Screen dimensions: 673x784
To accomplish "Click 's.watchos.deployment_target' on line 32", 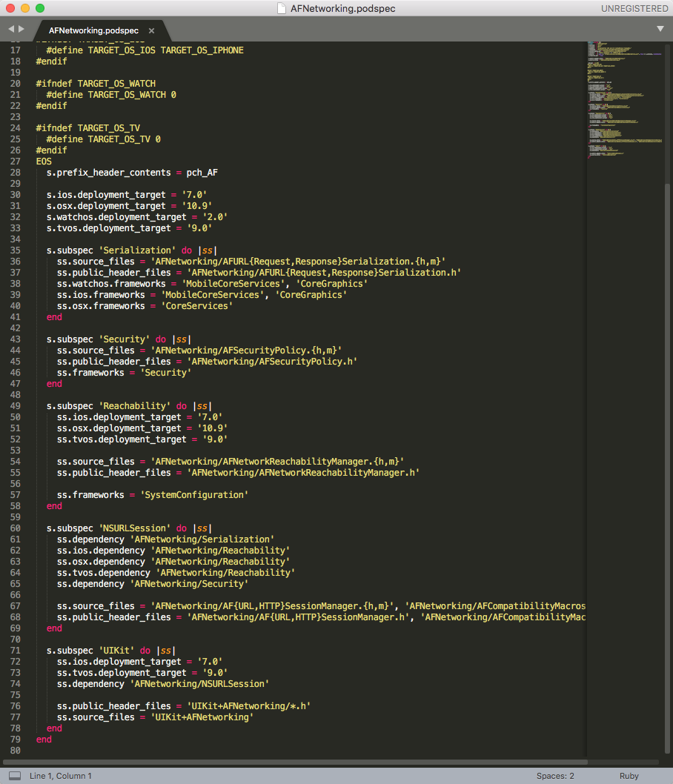I will click(x=116, y=217).
